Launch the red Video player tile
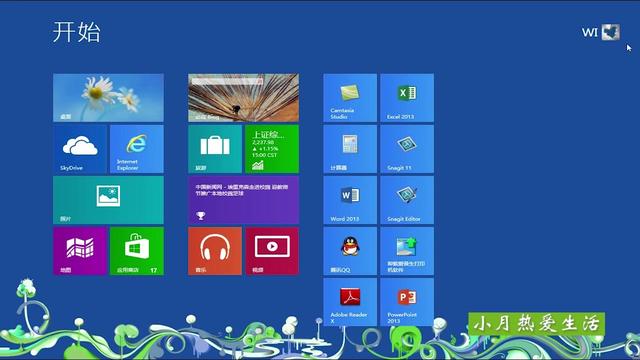The width and height of the screenshot is (640, 360). pyautogui.click(x=272, y=251)
